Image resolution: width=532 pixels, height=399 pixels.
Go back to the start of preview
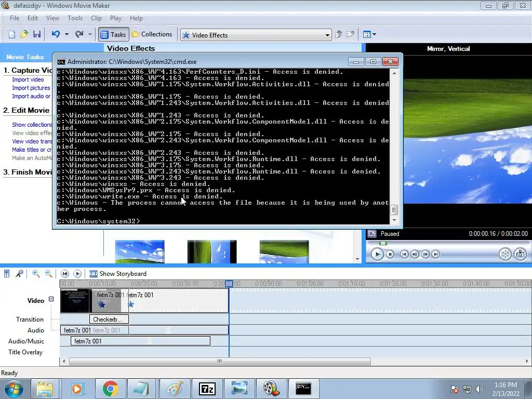404,254
